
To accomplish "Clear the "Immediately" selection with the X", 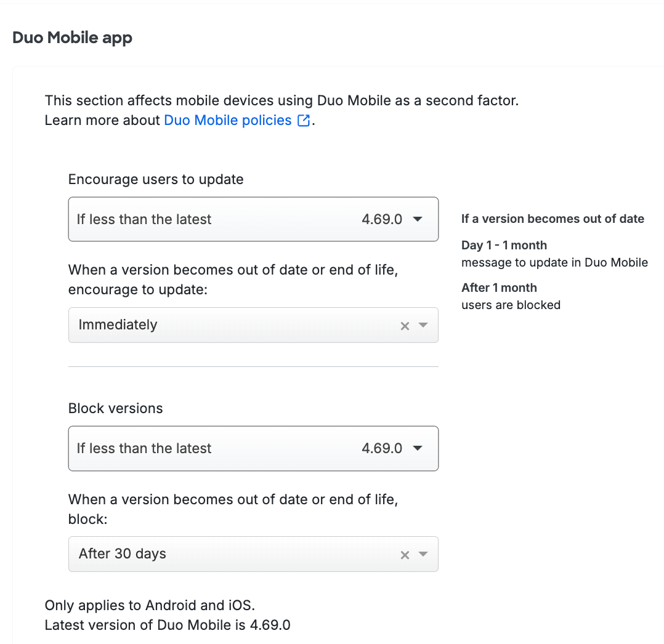I will pos(405,326).
